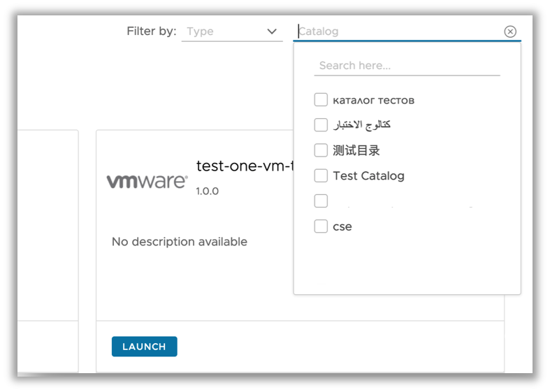Select the 'Test Catalog' option label
The width and height of the screenshot is (550, 392).
click(368, 176)
